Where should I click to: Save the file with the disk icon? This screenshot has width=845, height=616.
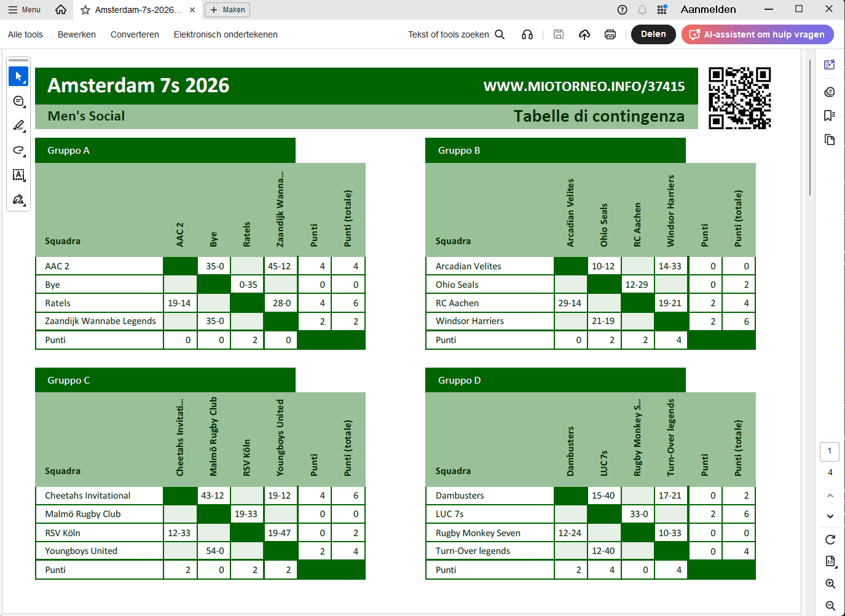(x=559, y=34)
